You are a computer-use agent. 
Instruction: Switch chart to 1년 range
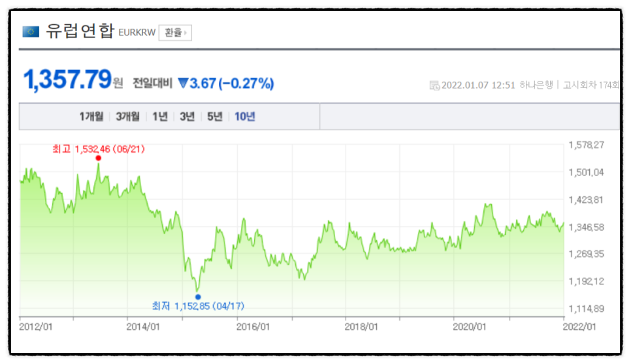(x=160, y=117)
